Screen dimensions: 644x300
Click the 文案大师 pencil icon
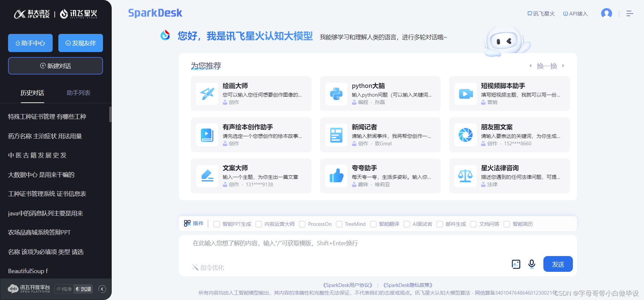[x=207, y=176]
